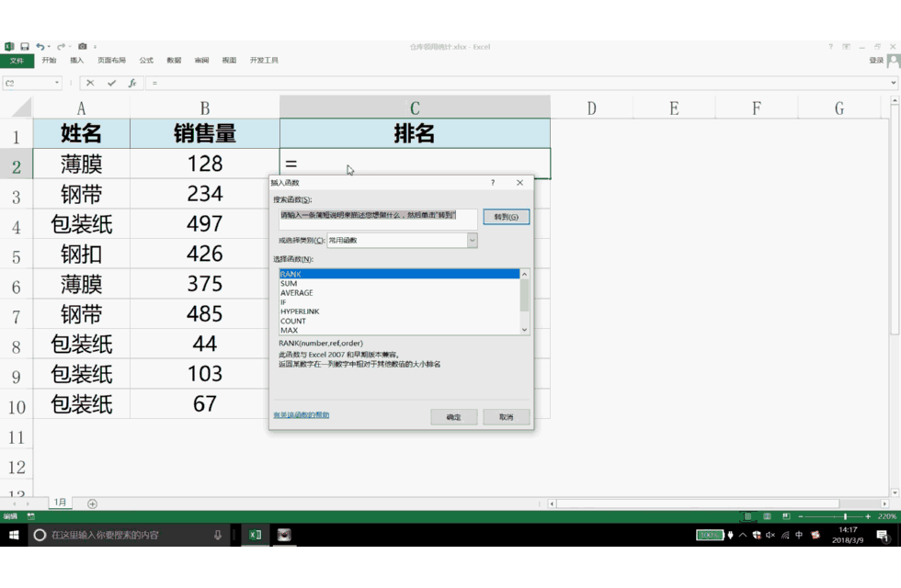Click function list scroll-down arrow

(524, 330)
